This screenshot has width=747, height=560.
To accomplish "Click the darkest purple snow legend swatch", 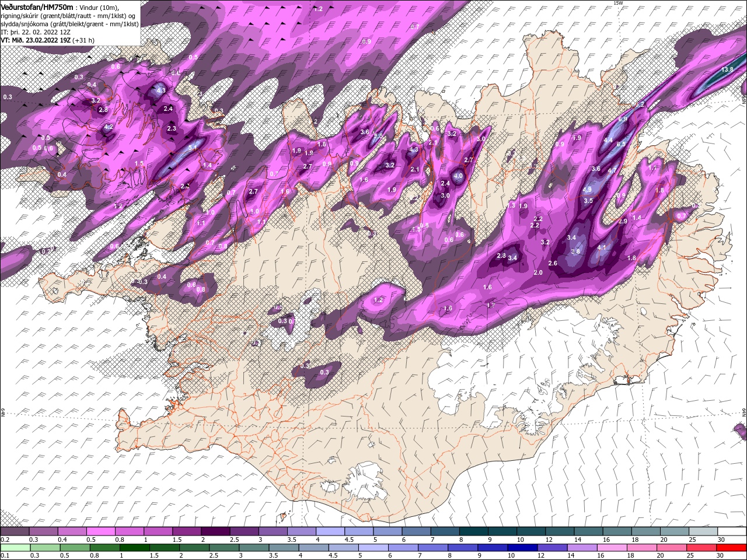I will (215, 531).
